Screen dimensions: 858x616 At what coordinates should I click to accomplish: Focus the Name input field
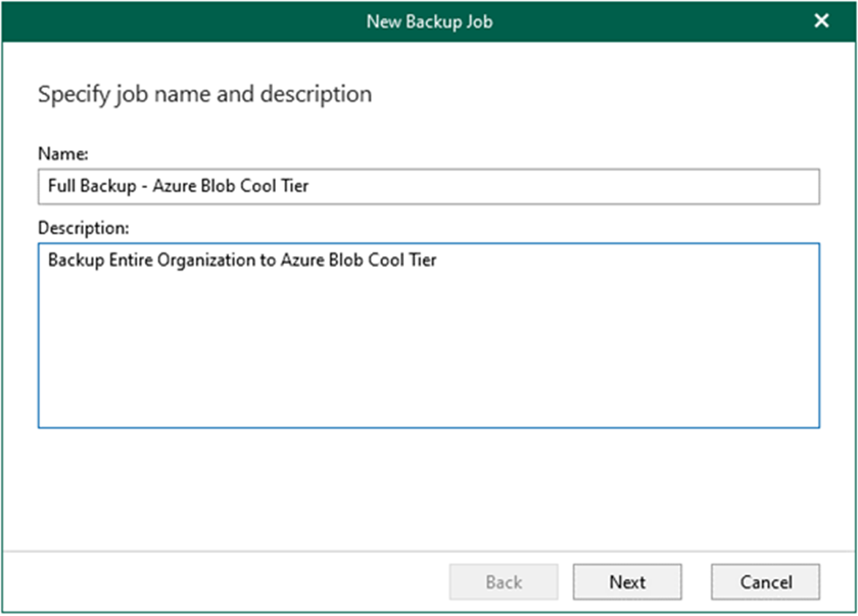428,187
